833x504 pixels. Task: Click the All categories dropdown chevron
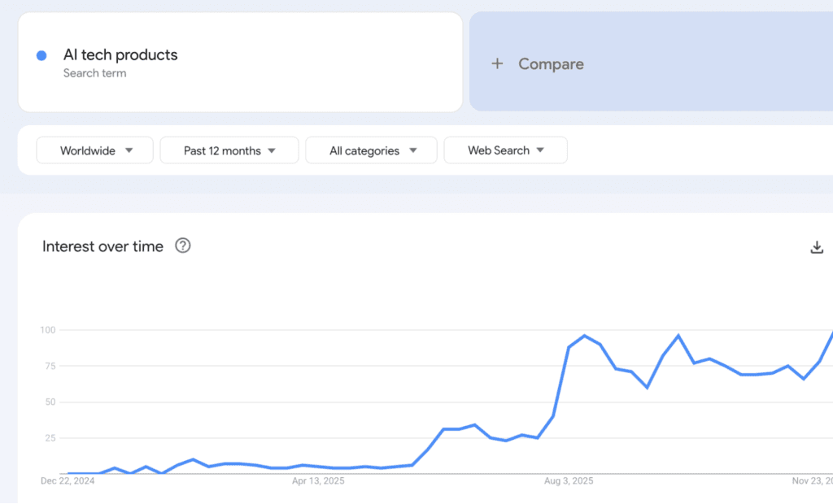(414, 150)
